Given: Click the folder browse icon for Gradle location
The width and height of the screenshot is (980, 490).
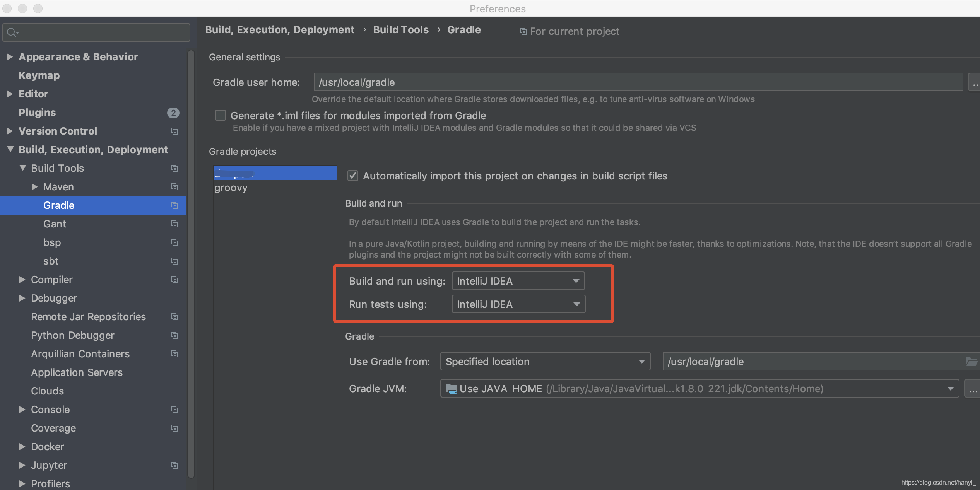Looking at the screenshot, I should [x=971, y=362].
